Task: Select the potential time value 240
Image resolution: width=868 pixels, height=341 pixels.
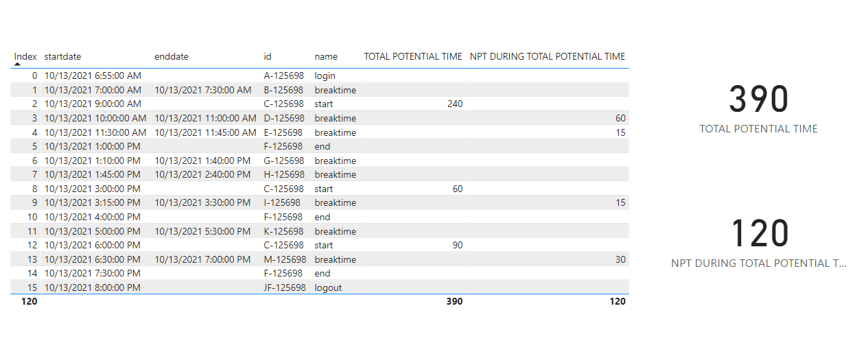Action: [x=454, y=104]
